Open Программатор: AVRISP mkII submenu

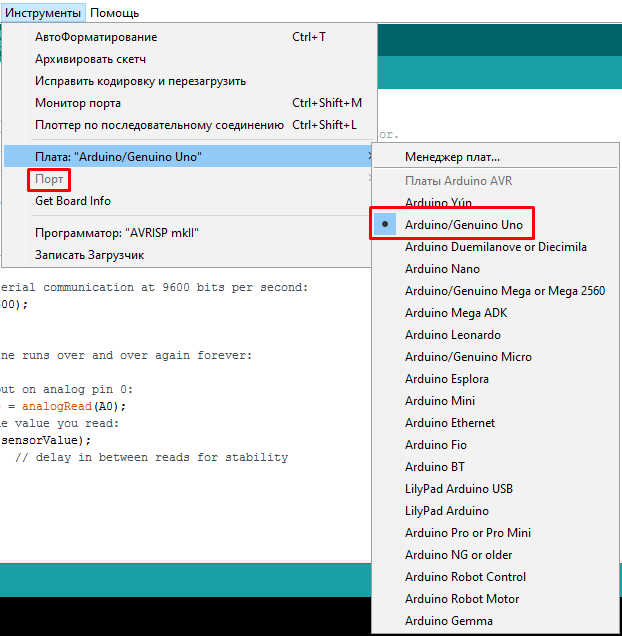click(x=187, y=233)
